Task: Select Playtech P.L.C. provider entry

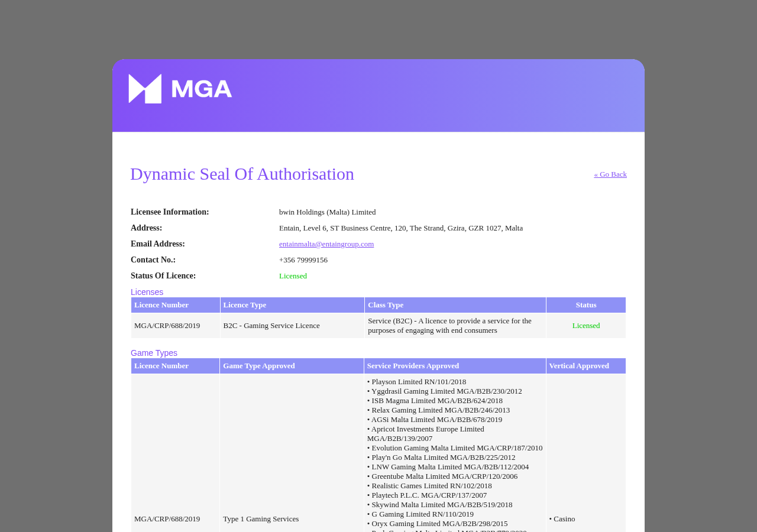Action: [x=427, y=495]
